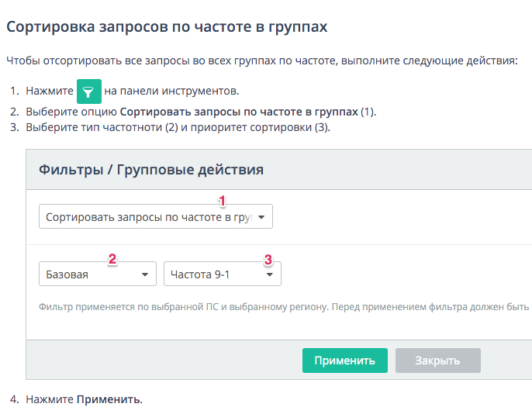The width and height of the screenshot is (532, 414).
Task: Click the gray note starting 'Фильтр применяется'
Action: (283, 307)
